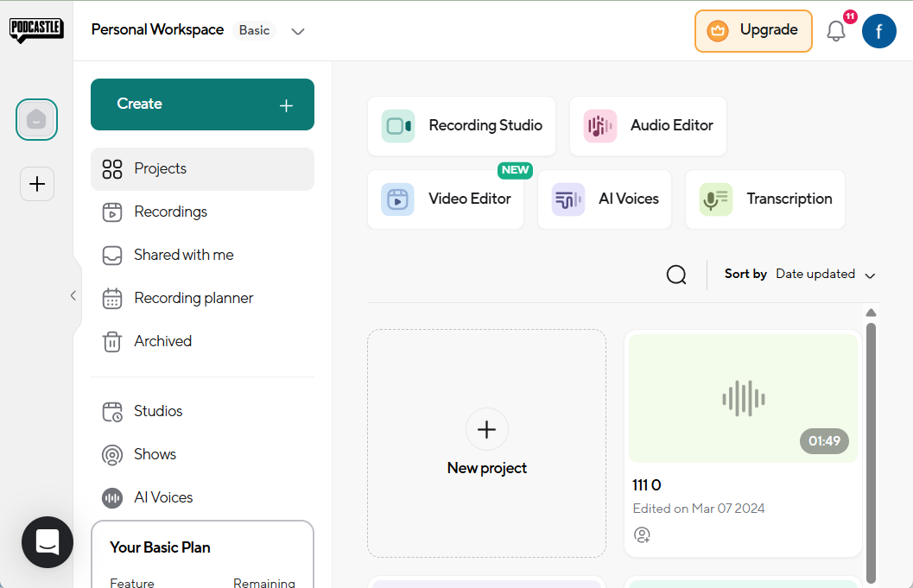Click the Shows podcast icon
Viewport: 913px width, 588px height.
click(111, 455)
